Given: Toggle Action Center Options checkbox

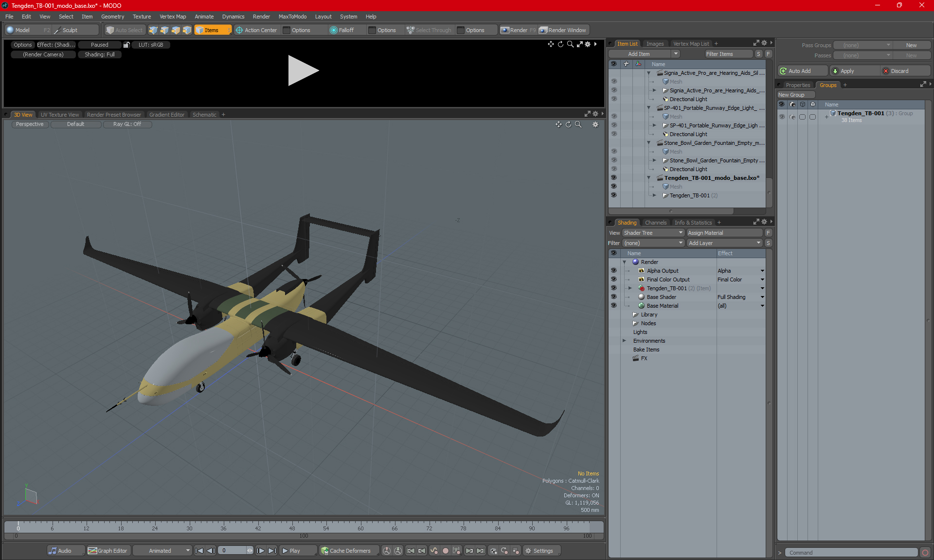Looking at the screenshot, I should pyautogui.click(x=287, y=30).
